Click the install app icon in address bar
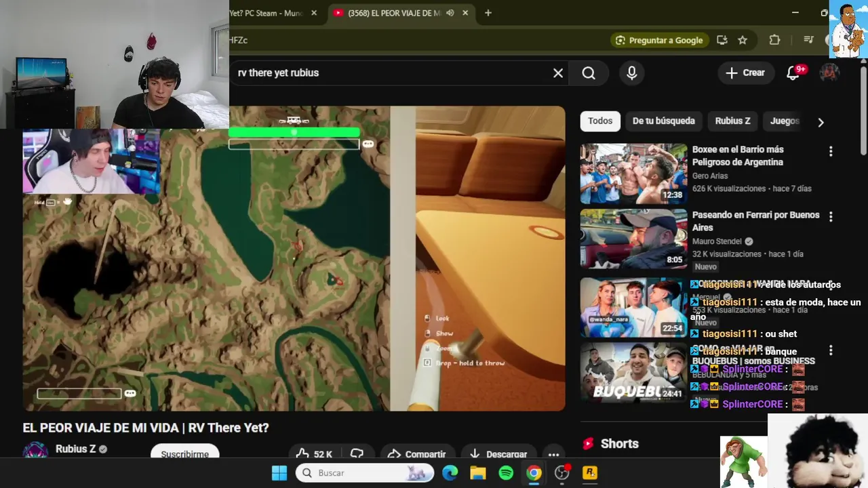The height and width of the screenshot is (488, 868). click(722, 40)
